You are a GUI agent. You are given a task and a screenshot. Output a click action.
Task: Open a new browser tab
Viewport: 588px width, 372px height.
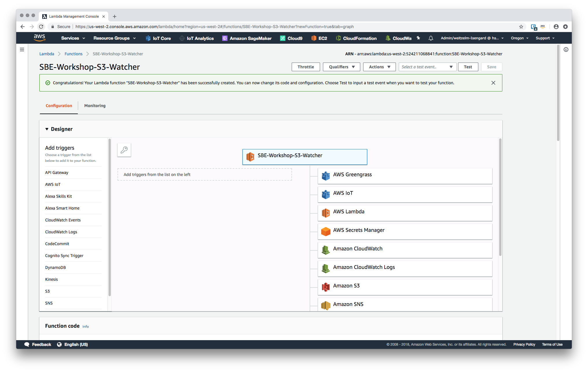click(x=115, y=17)
